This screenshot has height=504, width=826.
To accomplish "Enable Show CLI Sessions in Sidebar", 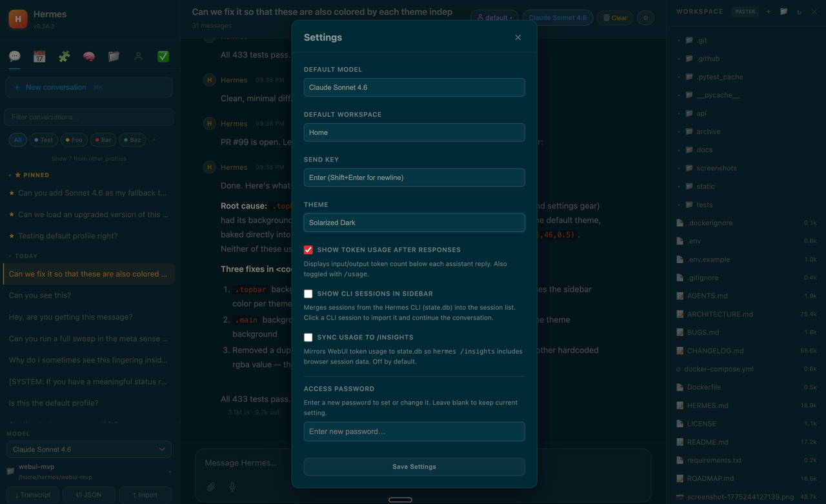I will tap(308, 294).
